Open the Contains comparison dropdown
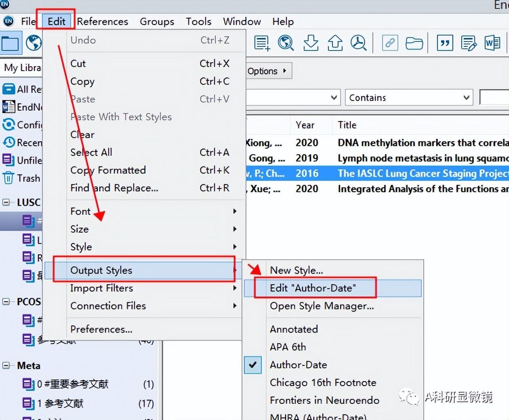Image resolution: width=509 pixels, height=420 pixels. pyautogui.click(x=409, y=97)
